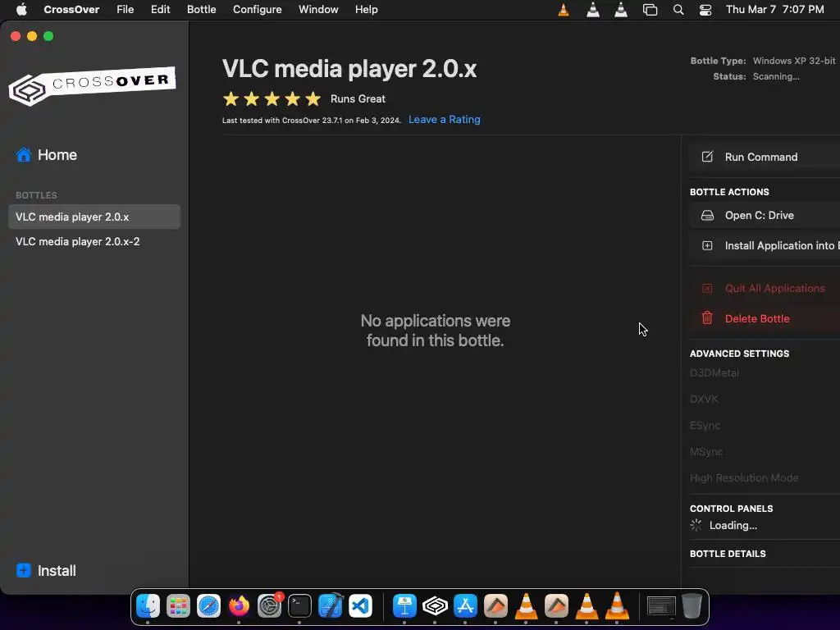Click the Run Command button
Screen dimensions: 840x630
pyautogui.click(x=765, y=157)
